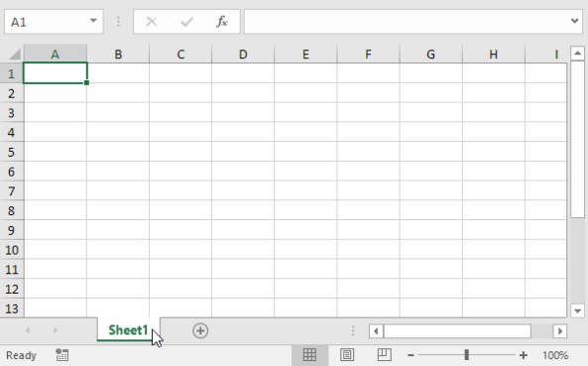Image resolution: width=588 pixels, height=366 pixels.
Task: Click the horizontal scroll right arrow
Action: click(x=560, y=331)
